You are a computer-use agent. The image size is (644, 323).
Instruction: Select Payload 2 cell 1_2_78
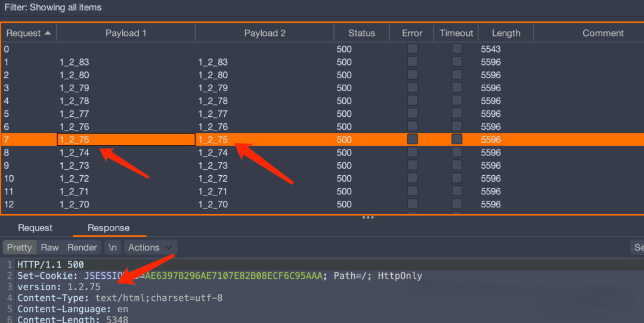click(x=213, y=101)
